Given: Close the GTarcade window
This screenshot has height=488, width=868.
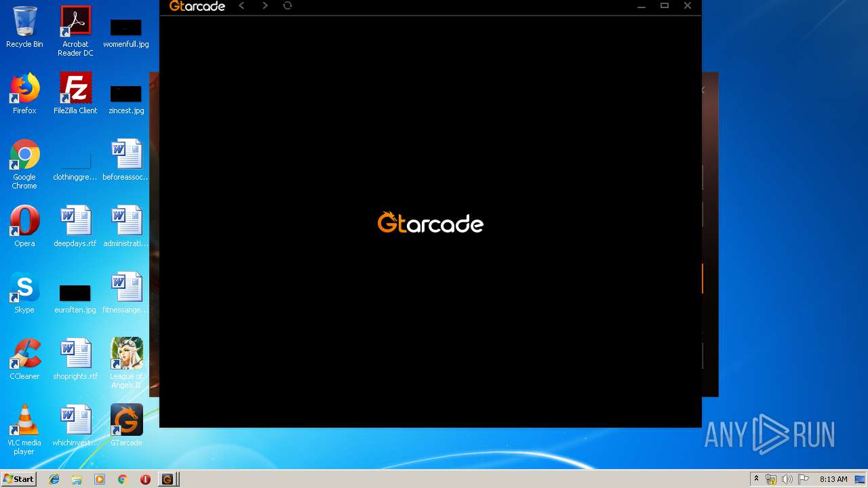Looking at the screenshot, I should coord(688,5).
